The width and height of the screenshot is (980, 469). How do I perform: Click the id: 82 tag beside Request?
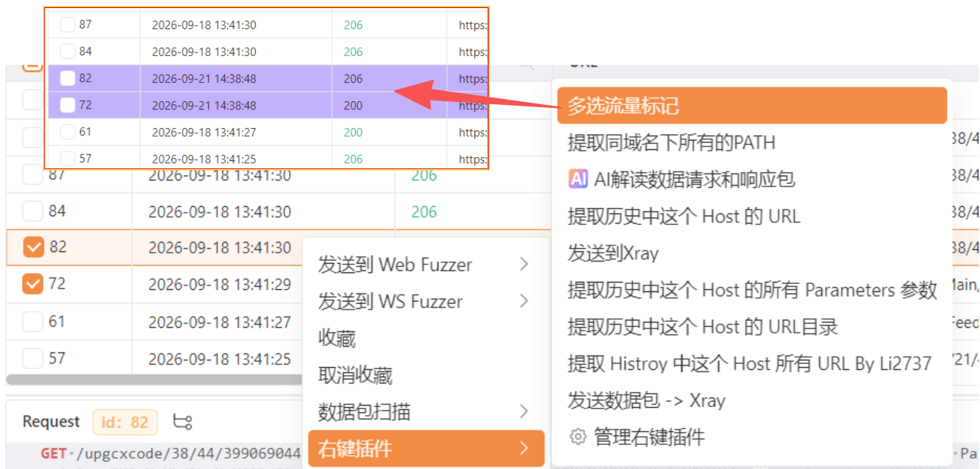[125, 422]
